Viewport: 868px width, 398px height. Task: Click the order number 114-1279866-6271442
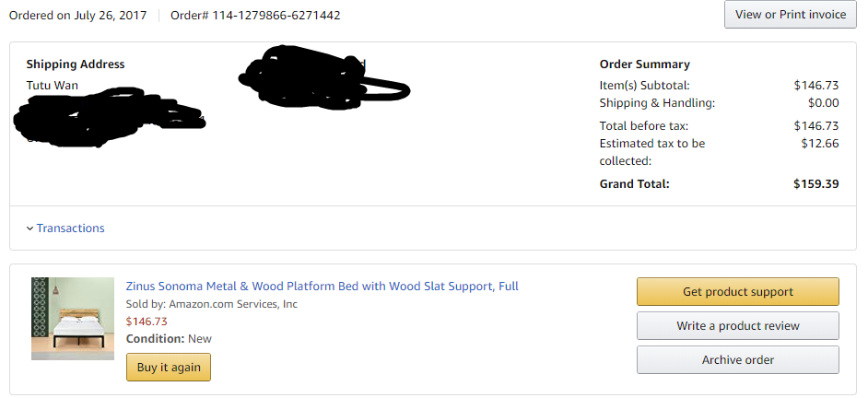click(x=276, y=16)
